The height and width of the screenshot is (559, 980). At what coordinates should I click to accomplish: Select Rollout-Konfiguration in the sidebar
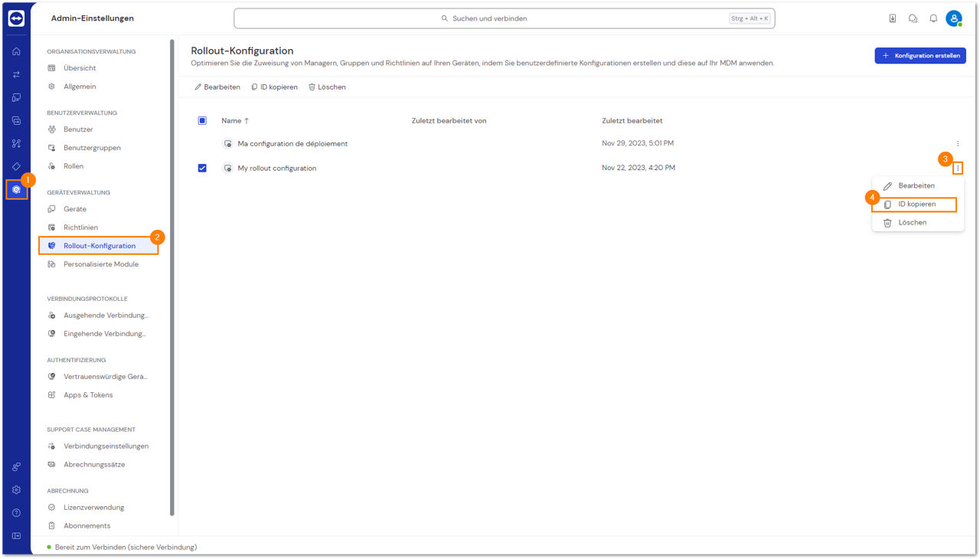[x=99, y=246]
